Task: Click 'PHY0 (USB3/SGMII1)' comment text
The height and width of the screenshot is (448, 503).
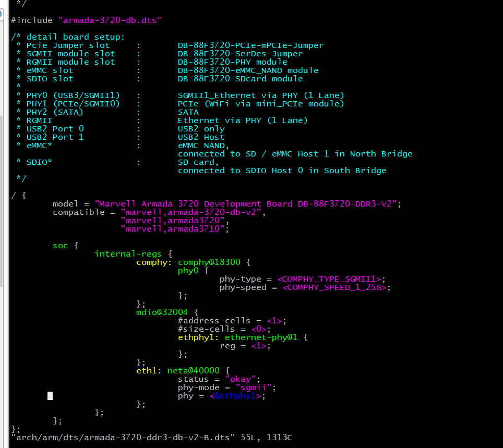Action: [73, 95]
